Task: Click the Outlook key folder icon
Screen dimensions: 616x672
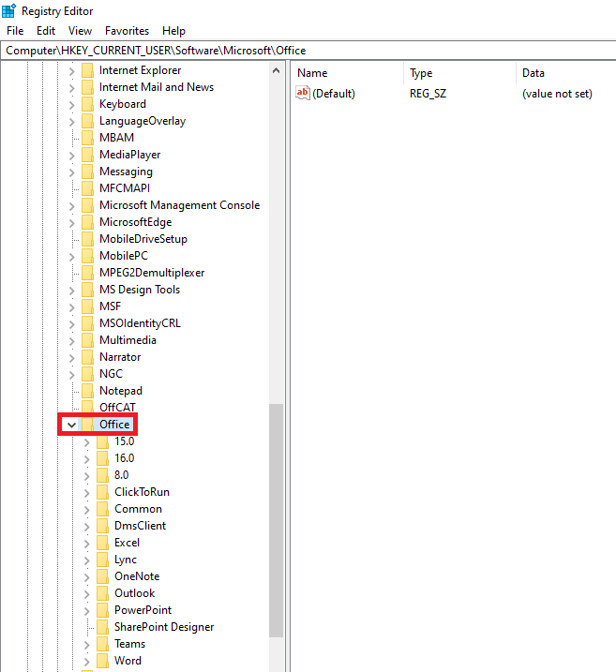Action: click(x=102, y=593)
